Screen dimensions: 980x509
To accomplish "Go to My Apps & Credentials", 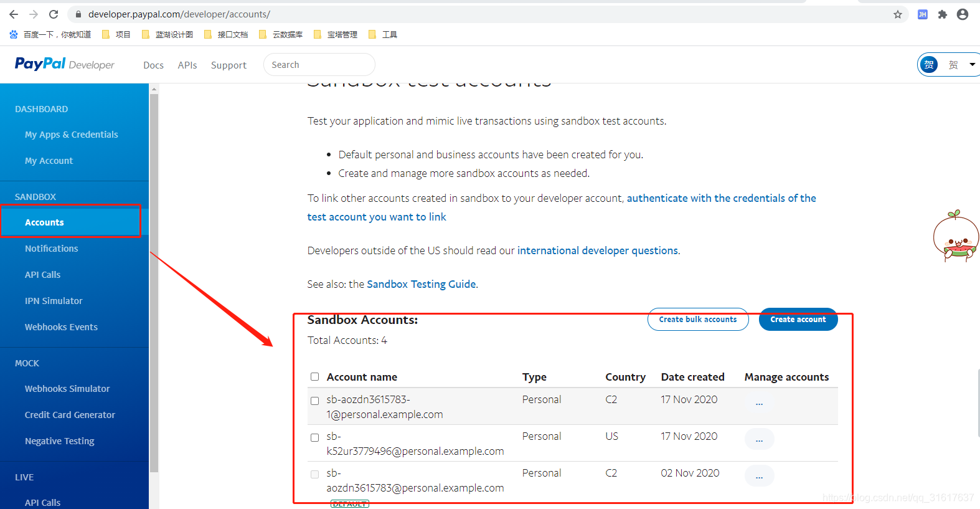I will 71,135.
